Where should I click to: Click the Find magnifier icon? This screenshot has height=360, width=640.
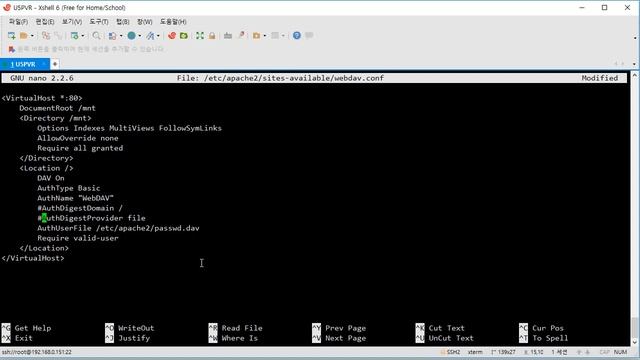[96, 36]
